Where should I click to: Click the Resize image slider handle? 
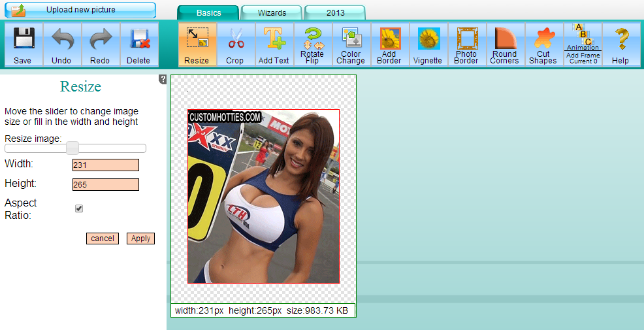click(x=72, y=148)
